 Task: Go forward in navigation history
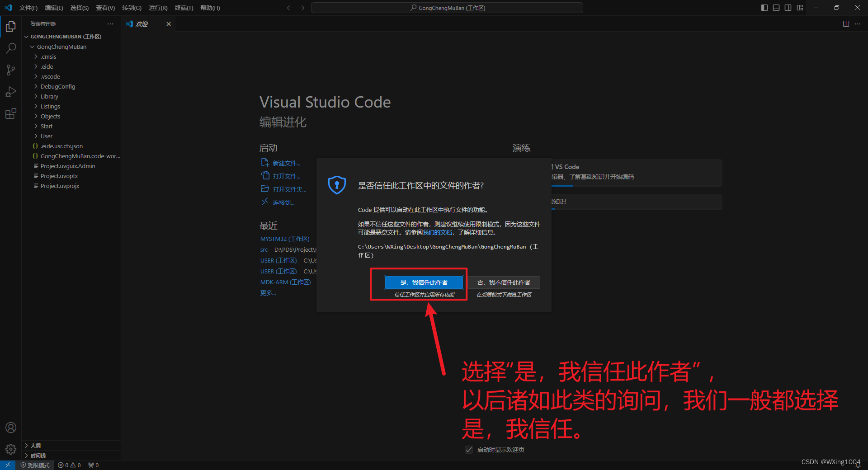[302, 8]
